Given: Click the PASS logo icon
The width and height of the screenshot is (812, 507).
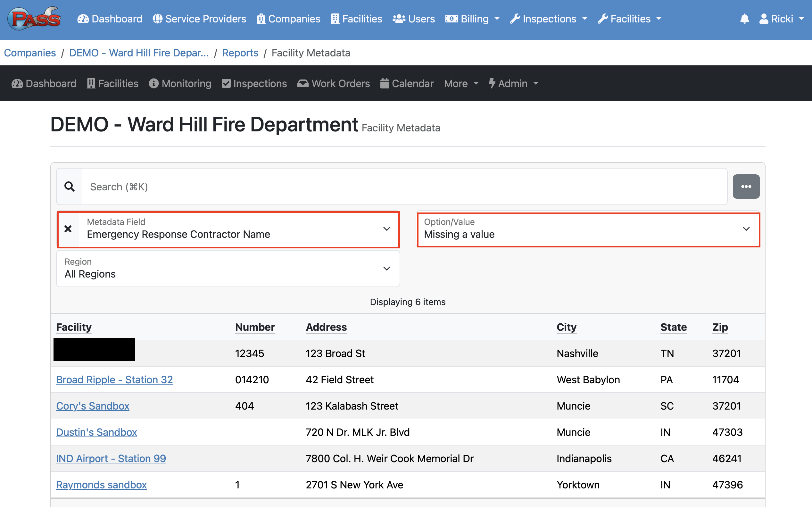Looking at the screenshot, I should pos(35,19).
